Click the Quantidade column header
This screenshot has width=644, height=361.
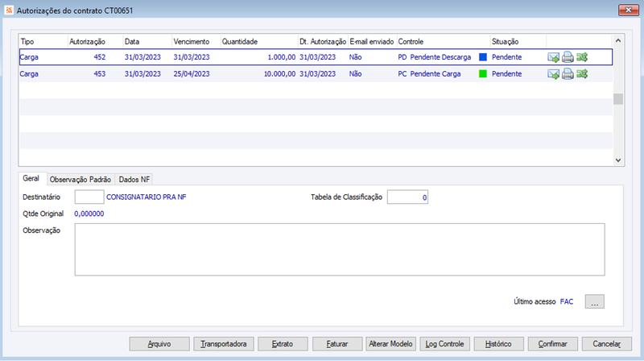[x=259, y=42]
